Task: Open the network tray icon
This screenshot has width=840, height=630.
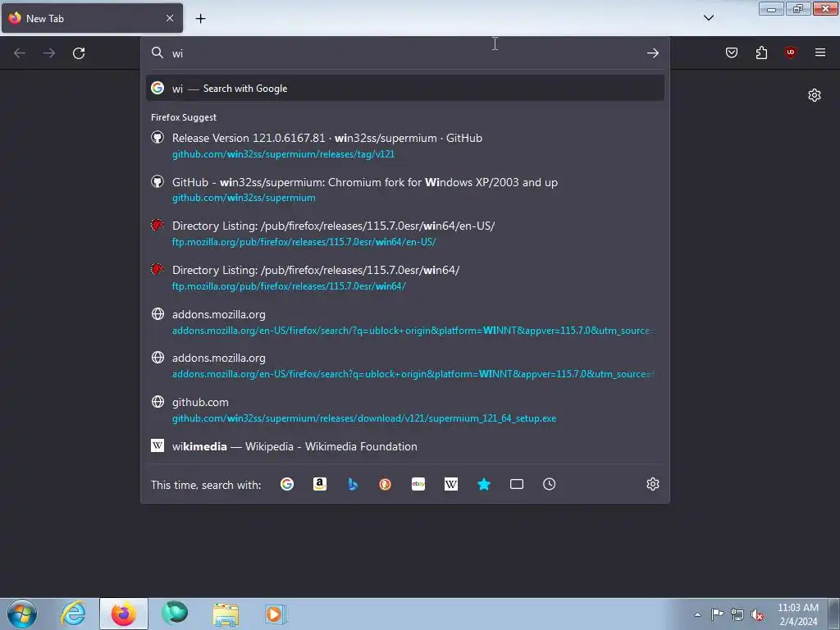Action: pyautogui.click(x=737, y=614)
